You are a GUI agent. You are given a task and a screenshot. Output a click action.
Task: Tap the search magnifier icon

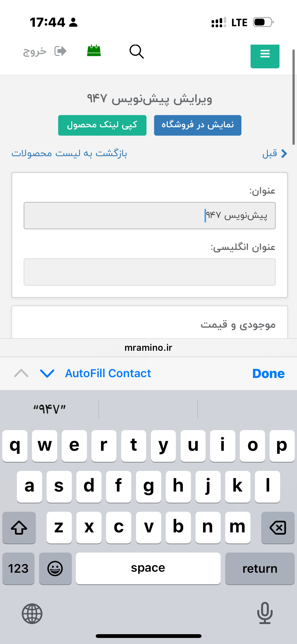pos(137,52)
